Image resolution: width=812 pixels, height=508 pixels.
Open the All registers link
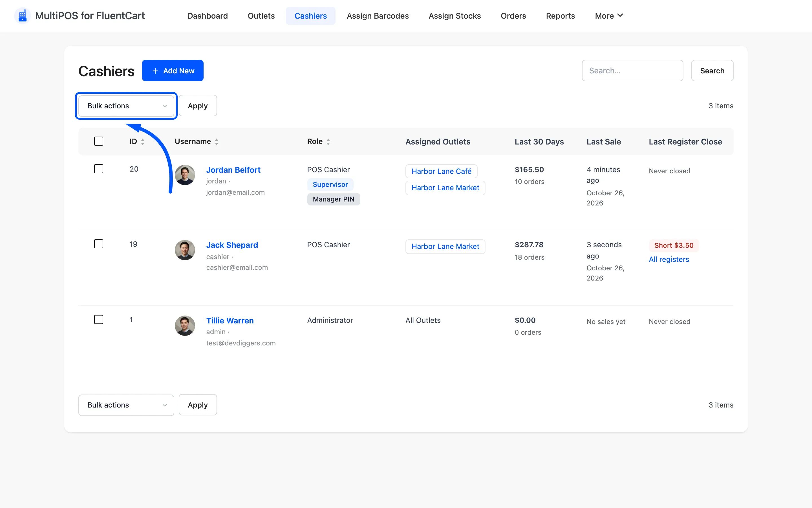click(x=669, y=259)
